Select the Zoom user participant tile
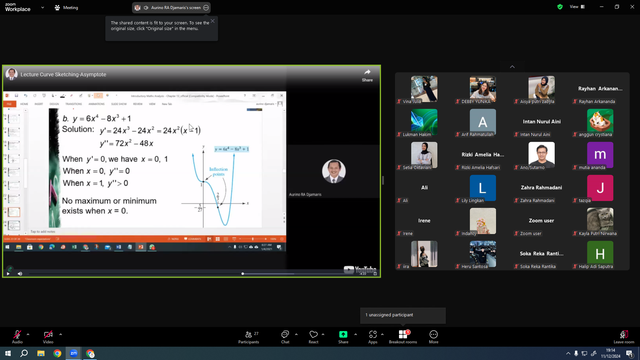 tap(542, 221)
